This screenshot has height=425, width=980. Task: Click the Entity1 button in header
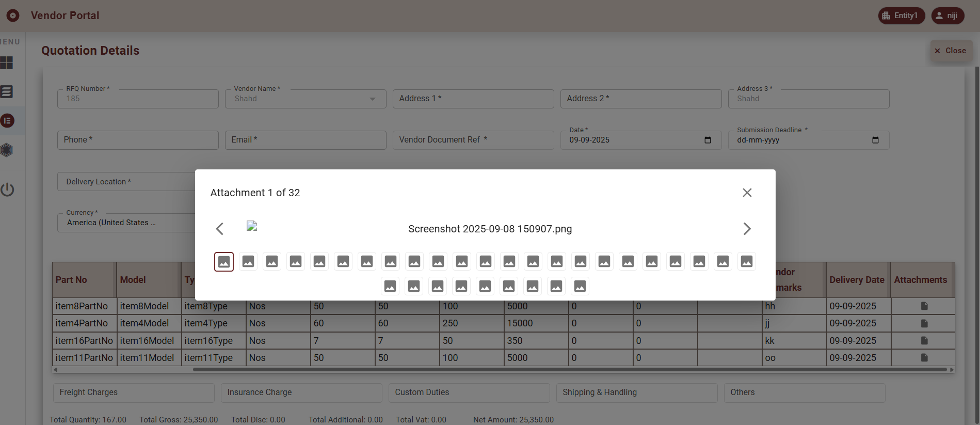click(x=901, y=15)
